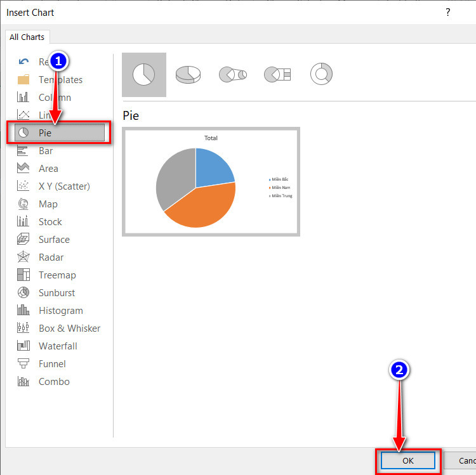Click the Stock chart icon
The width and height of the screenshot is (476, 475).
23,221
